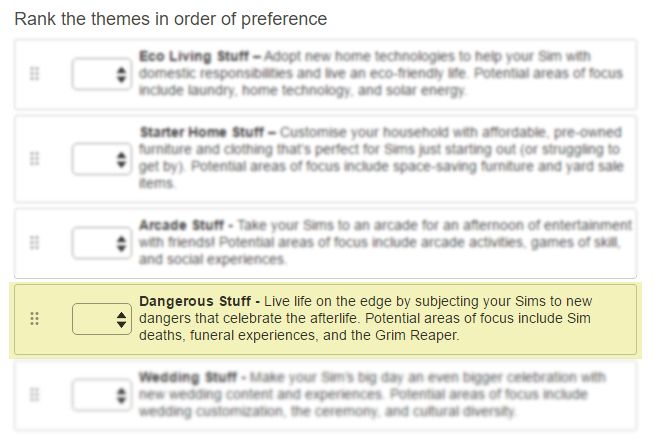Open the Dangerous Stuff rank dropdown
654x443 pixels.
point(102,319)
